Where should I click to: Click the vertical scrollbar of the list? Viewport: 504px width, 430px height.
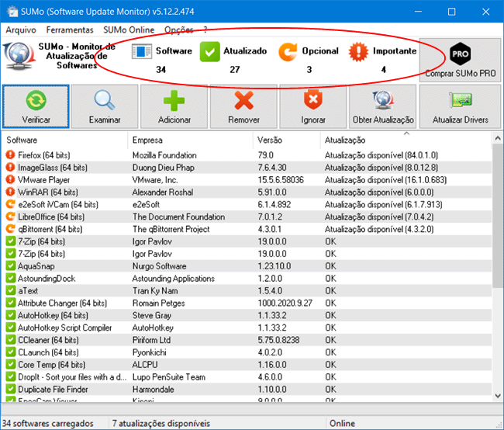[x=497, y=272]
